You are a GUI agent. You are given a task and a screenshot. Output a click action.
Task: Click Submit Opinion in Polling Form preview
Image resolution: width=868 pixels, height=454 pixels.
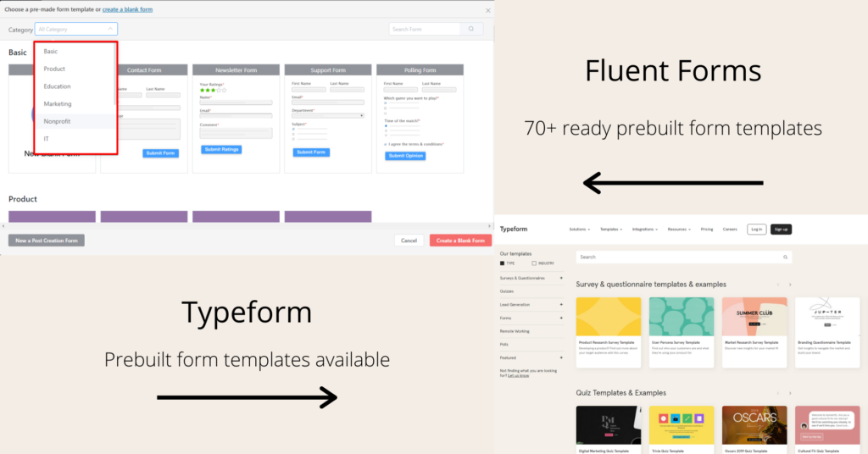(x=405, y=156)
